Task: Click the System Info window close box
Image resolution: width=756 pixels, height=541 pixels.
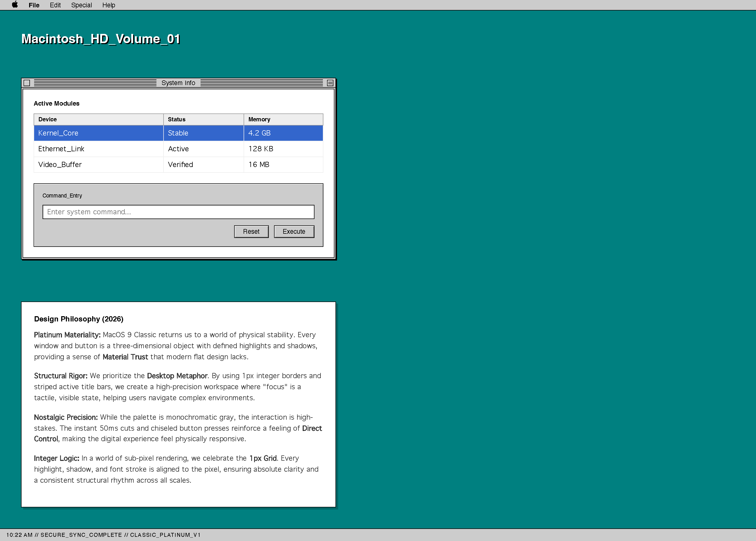Action: pyautogui.click(x=27, y=83)
